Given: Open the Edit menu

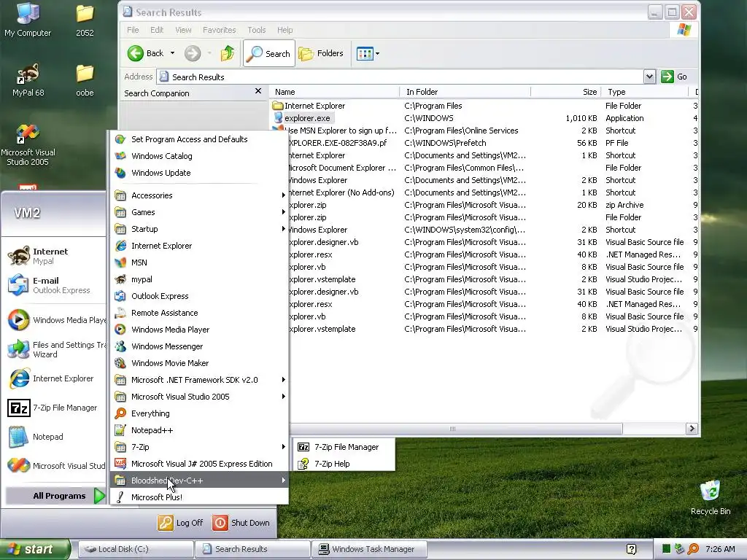Looking at the screenshot, I should pyautogui.click(x=157, y=30).
